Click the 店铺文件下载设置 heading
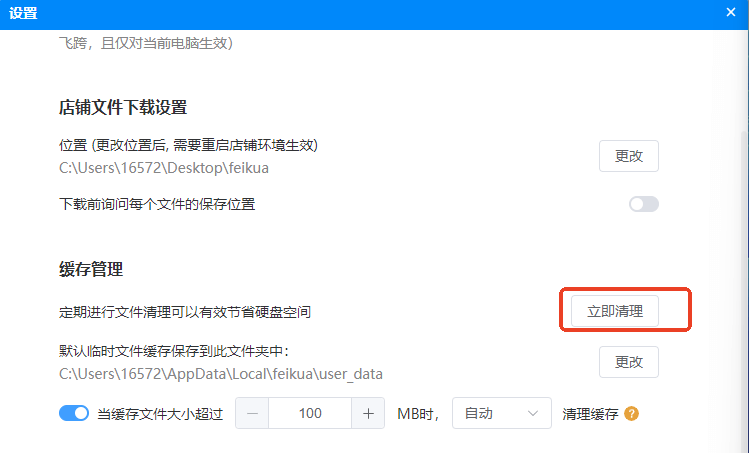The image size is (749, 453). [x=123, y=107]
